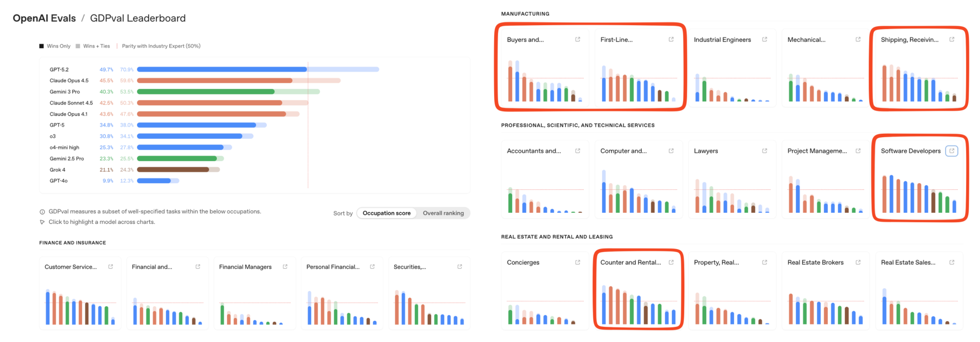Open the Financial Managers external link icon

coord(285,266)
